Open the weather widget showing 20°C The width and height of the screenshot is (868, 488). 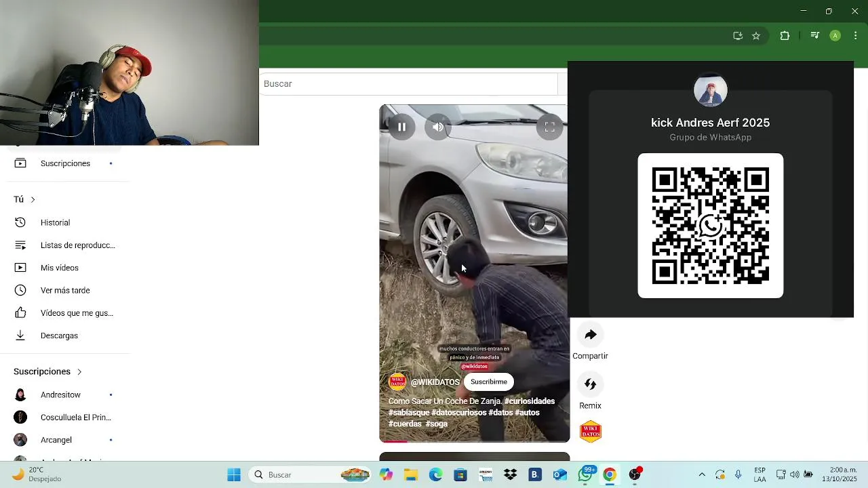(37, 474)
